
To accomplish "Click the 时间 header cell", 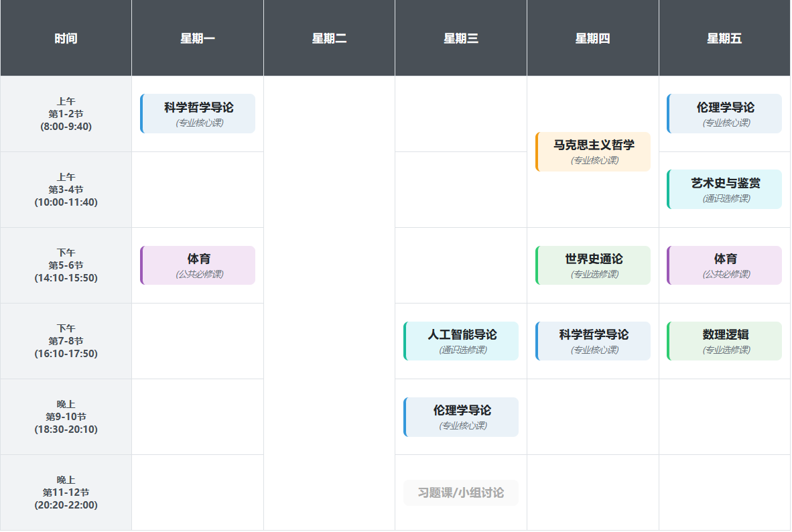I will click(66, 38).
